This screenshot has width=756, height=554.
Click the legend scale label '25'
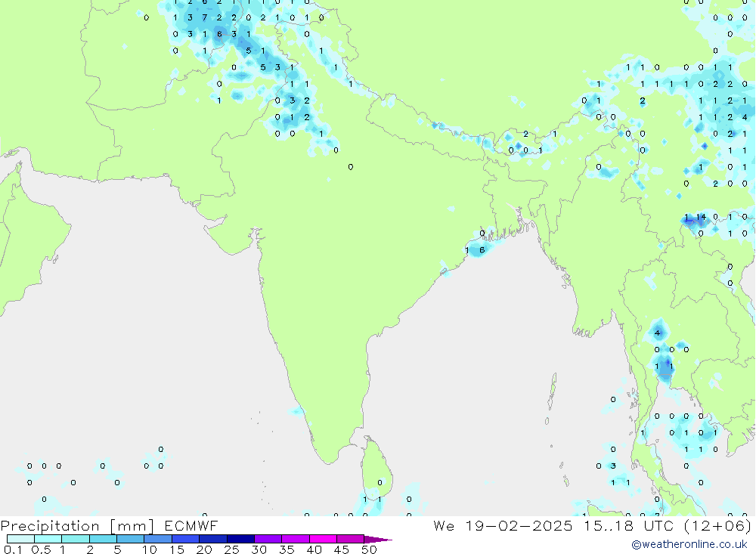coord(232,549)
